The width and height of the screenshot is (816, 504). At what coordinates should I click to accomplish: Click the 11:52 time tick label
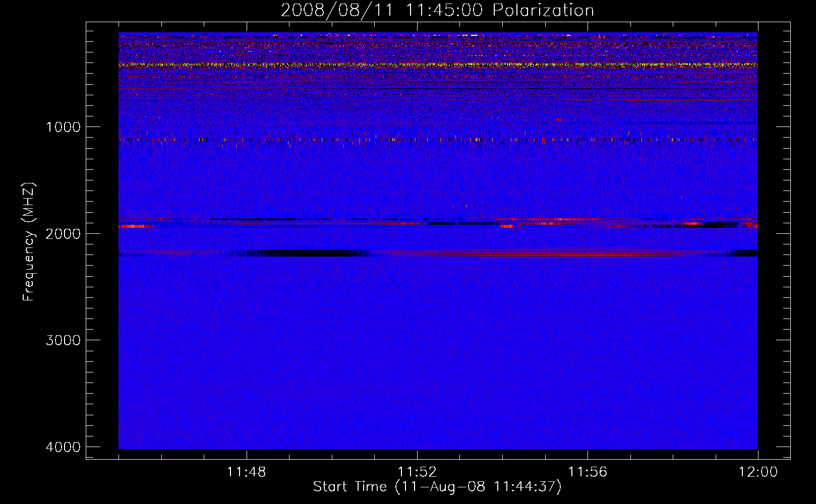click(417, 472)
